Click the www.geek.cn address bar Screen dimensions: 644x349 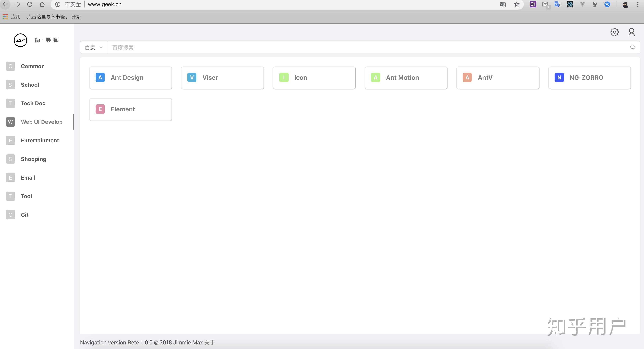[104, 4]
